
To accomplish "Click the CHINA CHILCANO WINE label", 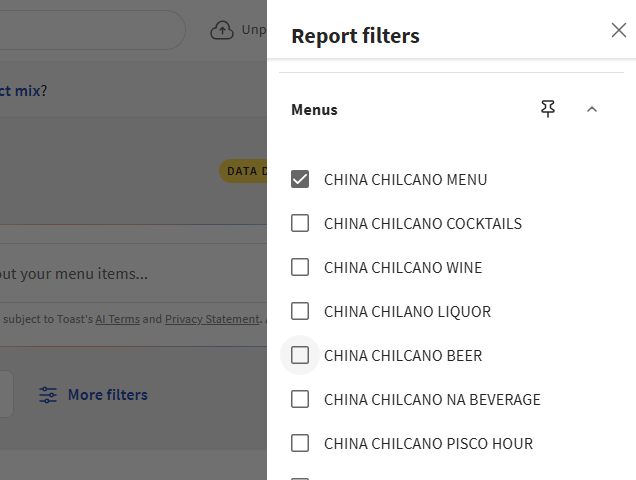I will [x=403, y=268].
